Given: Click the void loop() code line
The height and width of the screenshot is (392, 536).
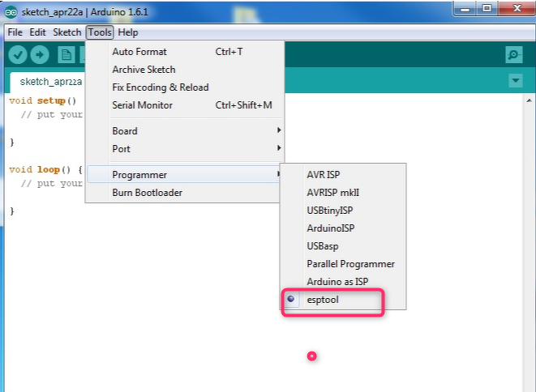Looking at the screenshot, I should pyautogui.click(x=45, y=169).
